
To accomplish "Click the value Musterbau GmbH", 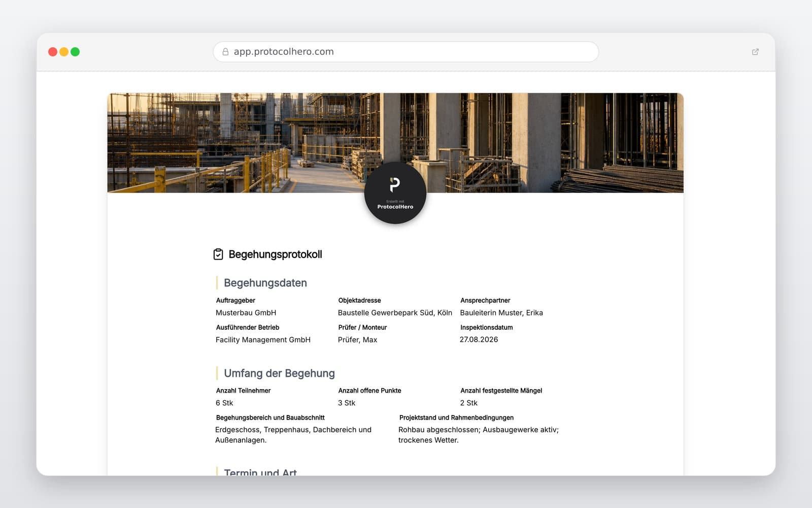I will pyautogui.click(x=246, y=313).
